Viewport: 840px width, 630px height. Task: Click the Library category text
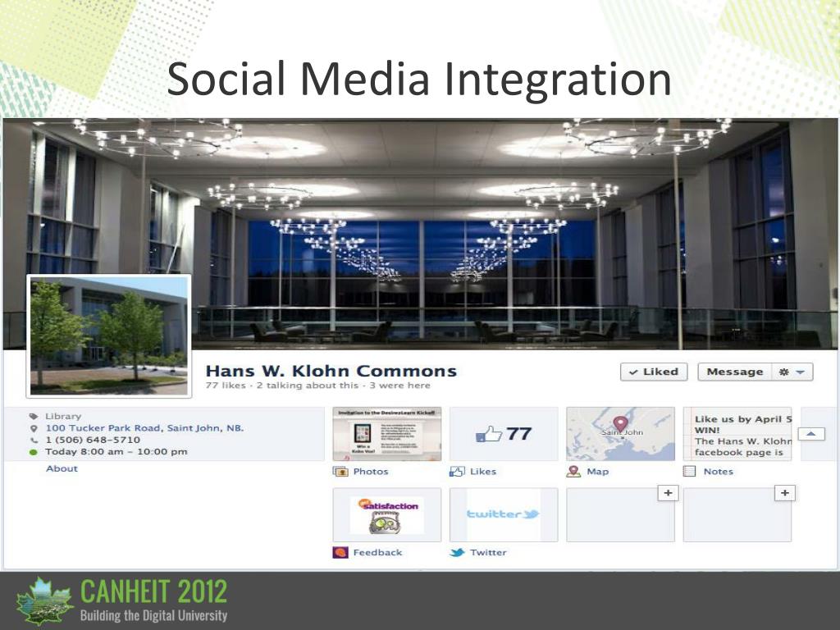63,416
